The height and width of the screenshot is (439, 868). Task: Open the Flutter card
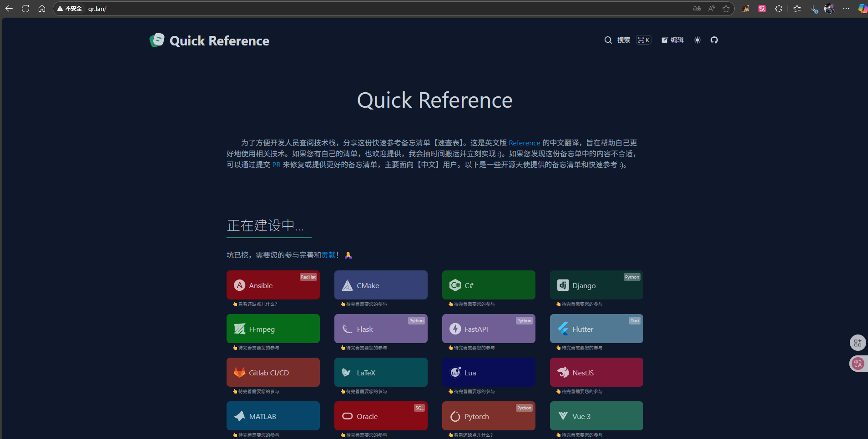pos(596,329)
